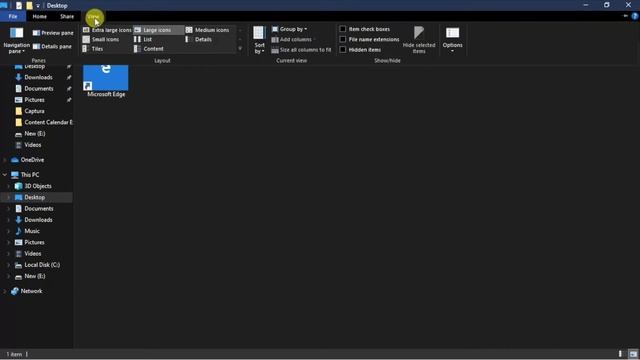Image resolution: width=640 pixels, height=360 pixels.
Task: Collapse the This PC tree node
Action: pos(4,175)
